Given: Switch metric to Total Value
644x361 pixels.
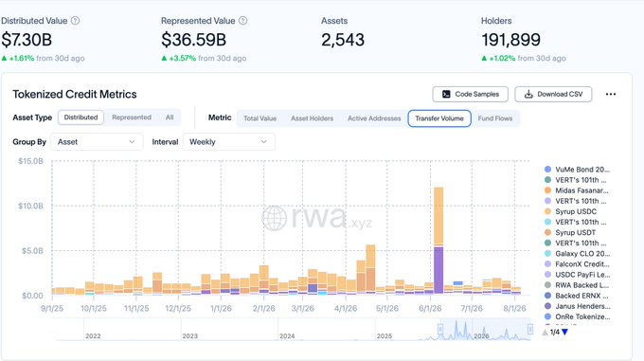Looking at the screenshot, I should (x=260, y=118).
